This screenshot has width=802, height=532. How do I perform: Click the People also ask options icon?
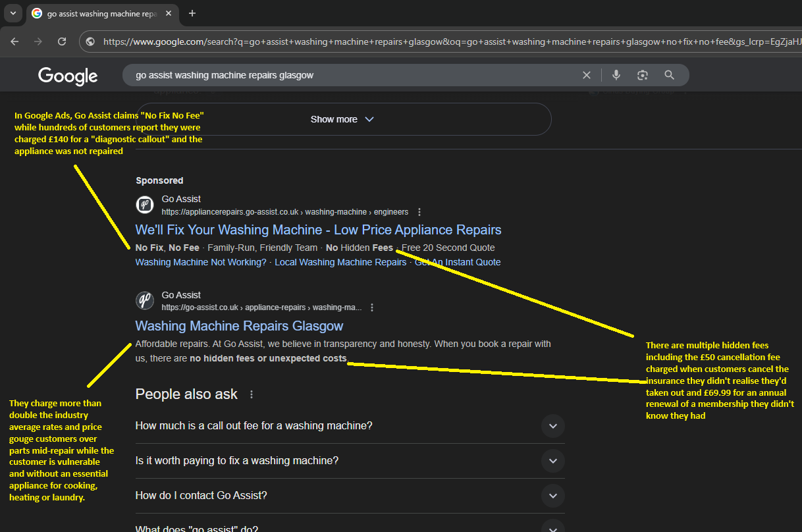[x=252, y=394]
